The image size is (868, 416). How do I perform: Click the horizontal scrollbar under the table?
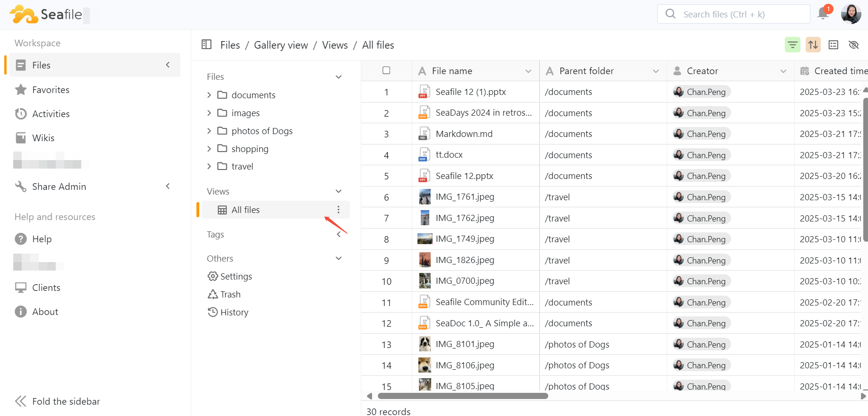coord(463,396)
